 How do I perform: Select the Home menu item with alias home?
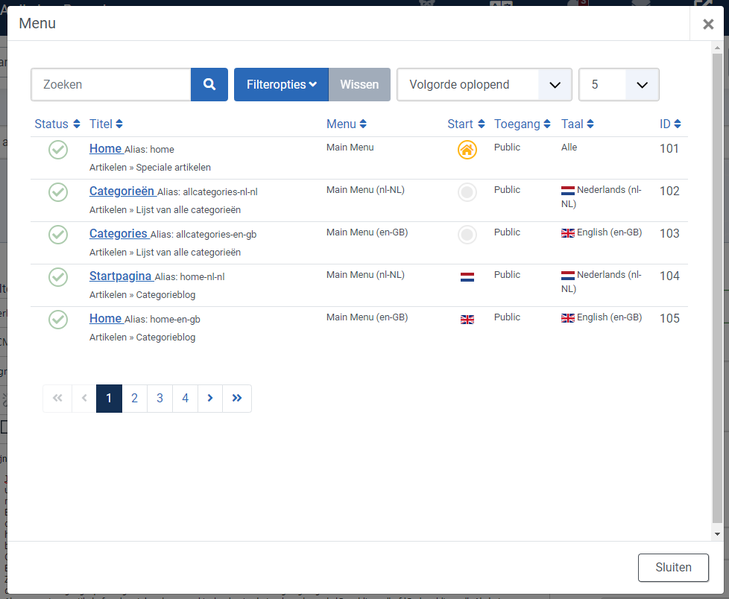[x=106, y=149]
